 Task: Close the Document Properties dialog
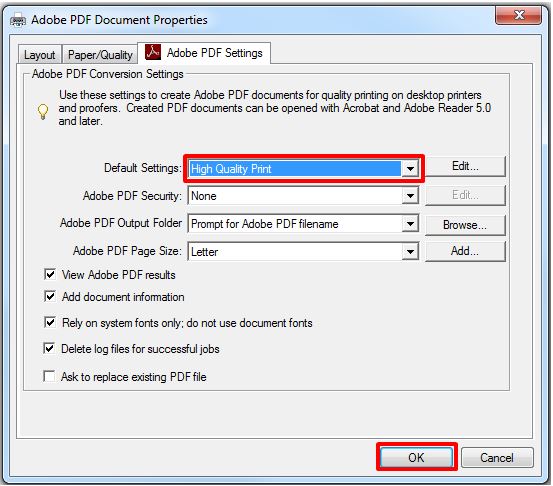click(x=518, y=15)
